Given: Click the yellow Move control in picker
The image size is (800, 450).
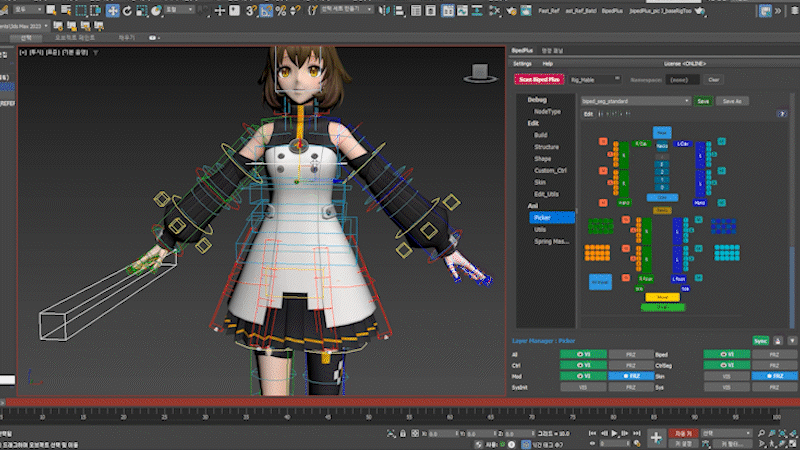Looking at the screenshot, I should coord(661,297).
